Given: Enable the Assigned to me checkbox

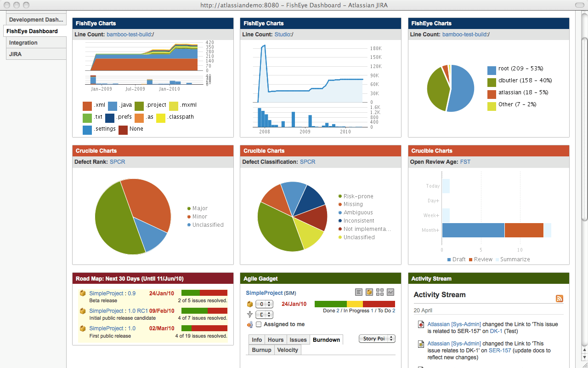Looking at the screenshot, I should pos(259,324).
